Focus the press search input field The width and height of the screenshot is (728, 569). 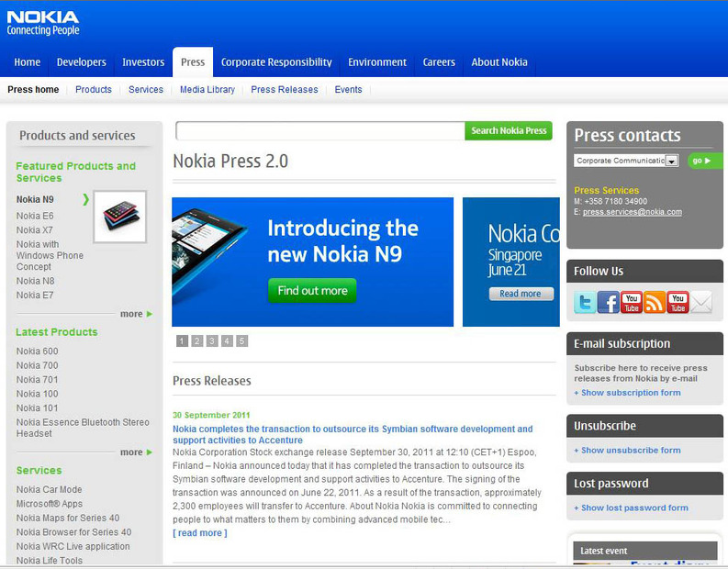click(x=320, y=131)
